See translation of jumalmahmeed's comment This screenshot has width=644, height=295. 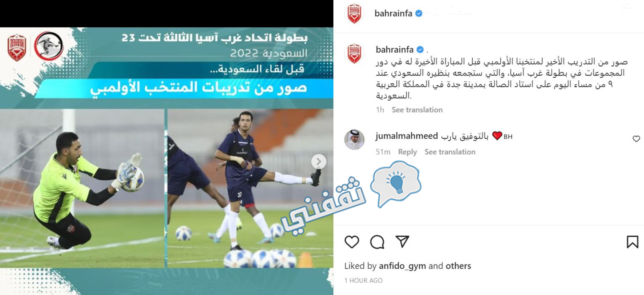point(450,152)
